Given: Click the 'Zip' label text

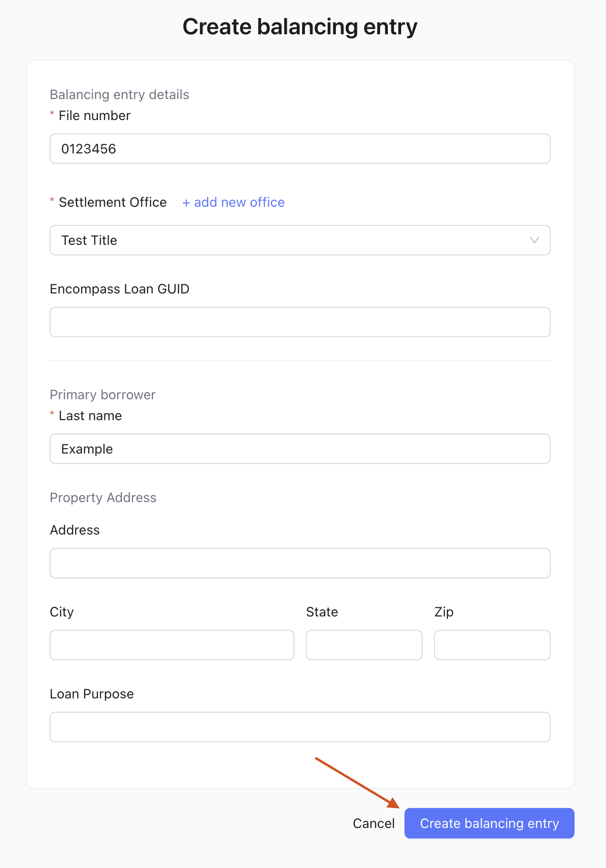Looking at the screenshot, I should (444, 612).
